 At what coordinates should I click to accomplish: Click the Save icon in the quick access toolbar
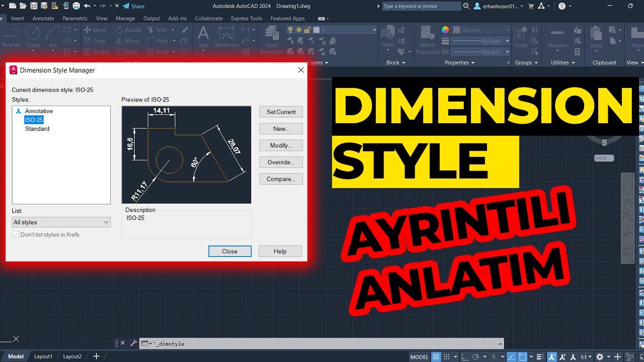[34, 6]
